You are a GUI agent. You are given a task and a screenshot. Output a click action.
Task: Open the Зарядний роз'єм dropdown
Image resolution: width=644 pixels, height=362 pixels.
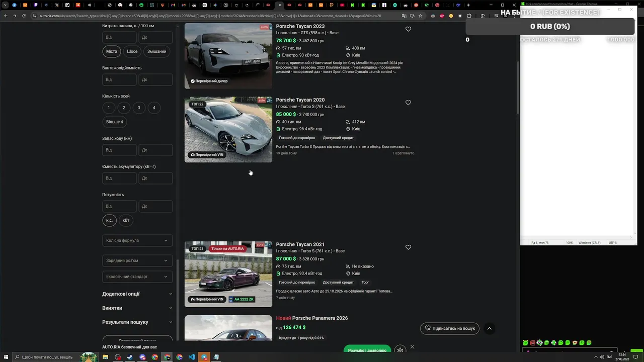point(137,260)
